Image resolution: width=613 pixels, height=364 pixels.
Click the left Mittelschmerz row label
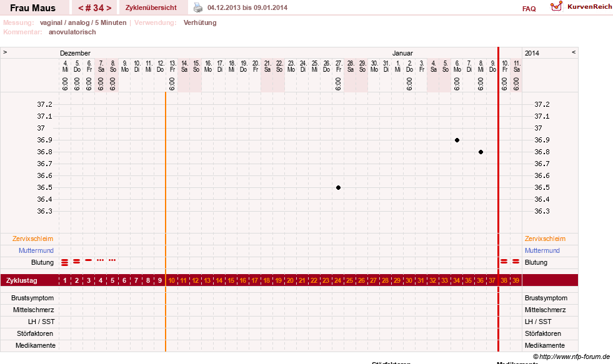pyautogui.click(x=34, y=310)
